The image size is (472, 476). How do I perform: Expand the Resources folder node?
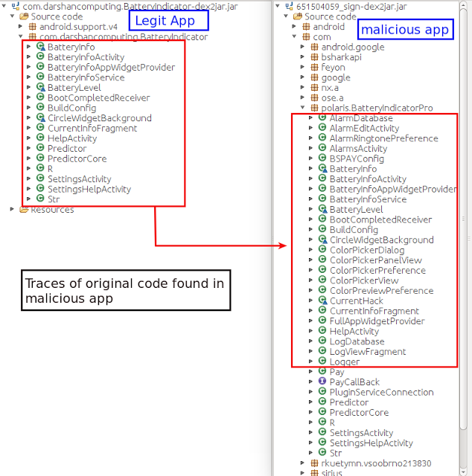(x=13, y=210)
